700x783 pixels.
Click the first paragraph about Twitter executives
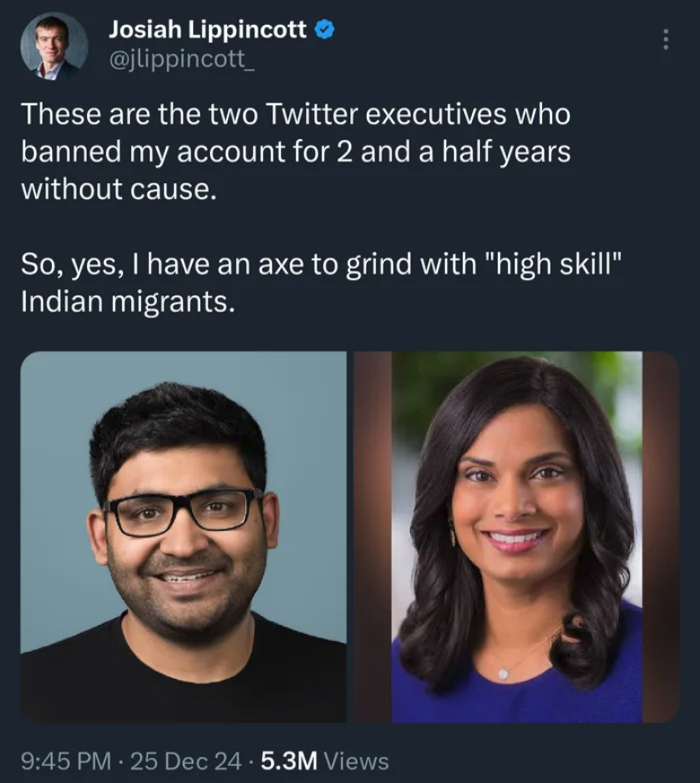click(296, 152)
